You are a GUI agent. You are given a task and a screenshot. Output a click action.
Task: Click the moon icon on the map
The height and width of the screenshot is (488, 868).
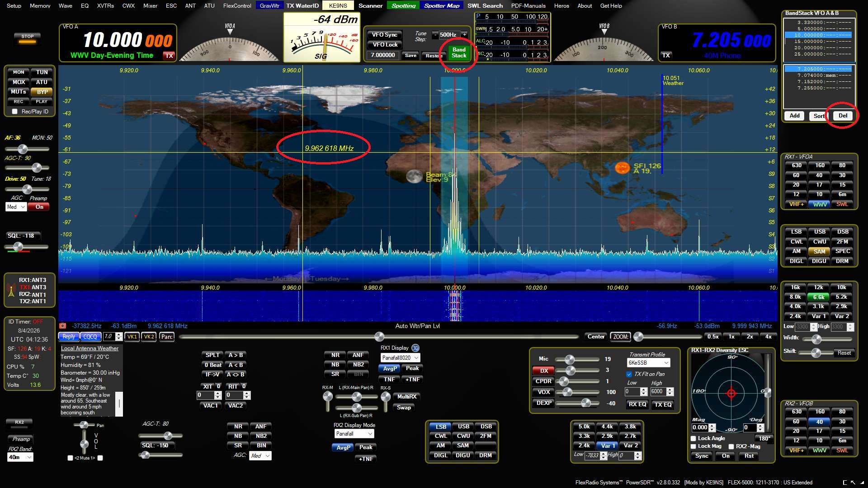tap(414, 176)
